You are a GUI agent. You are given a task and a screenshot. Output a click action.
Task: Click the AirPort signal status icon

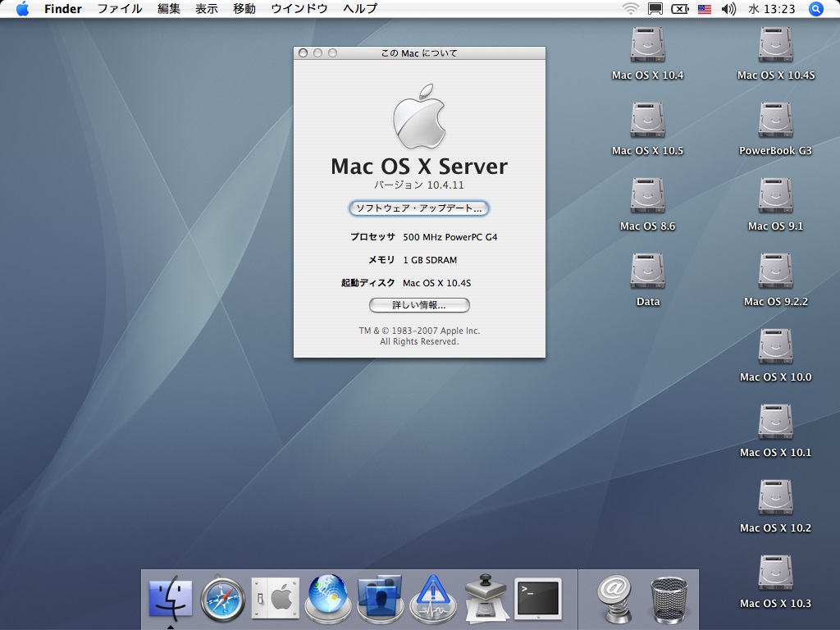pyautogui.click(x=631, y=8)
